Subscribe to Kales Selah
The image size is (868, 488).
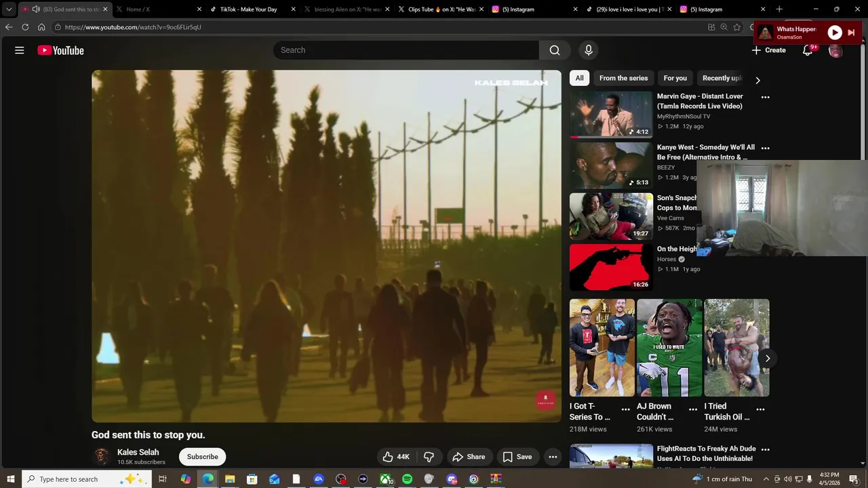[x=202, y=457]
